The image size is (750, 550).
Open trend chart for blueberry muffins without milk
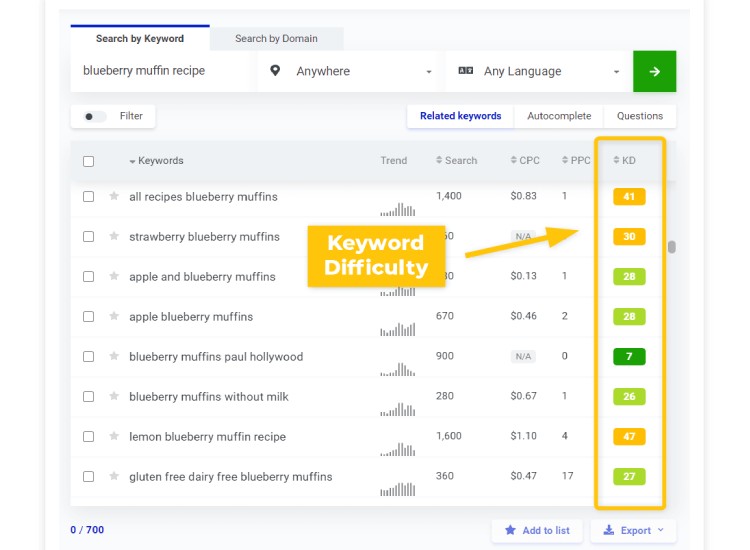397,409
